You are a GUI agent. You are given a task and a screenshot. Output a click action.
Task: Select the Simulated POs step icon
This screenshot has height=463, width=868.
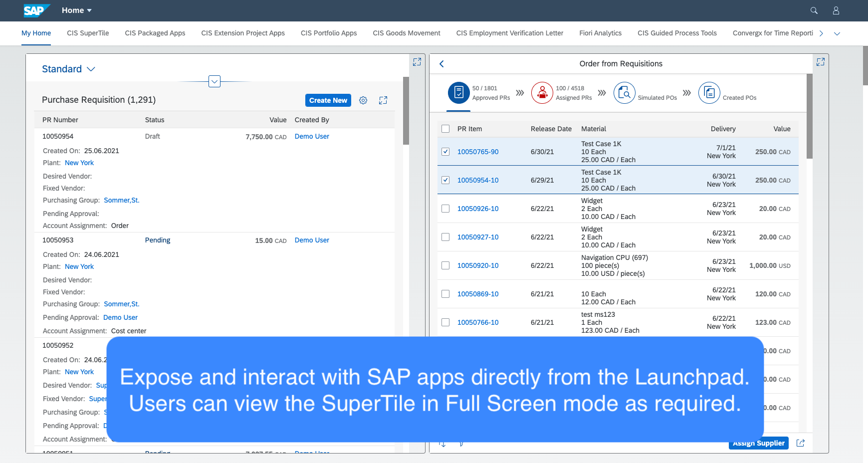click(625, 93)
